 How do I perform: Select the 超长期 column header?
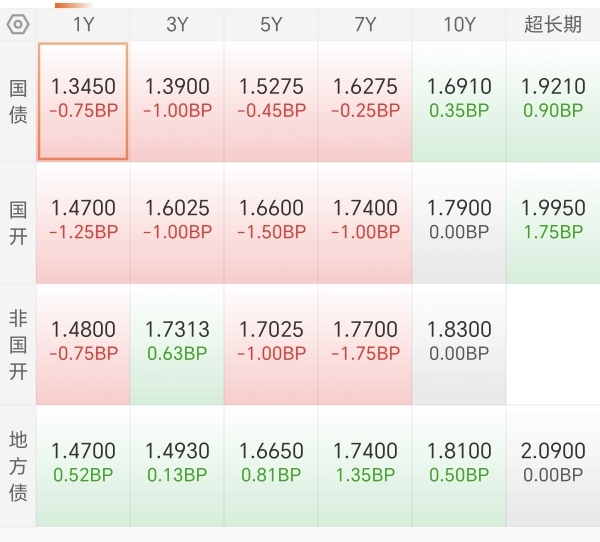[553, 25]
